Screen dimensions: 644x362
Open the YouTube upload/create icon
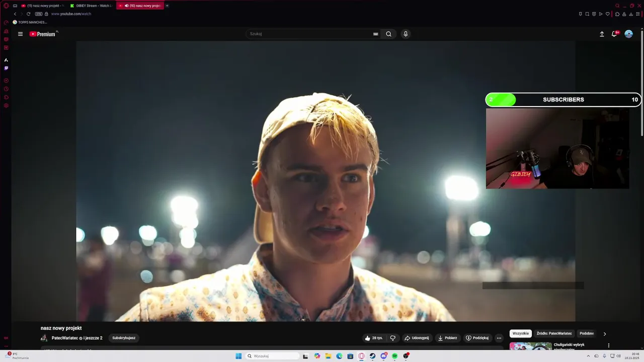point(602,34)
